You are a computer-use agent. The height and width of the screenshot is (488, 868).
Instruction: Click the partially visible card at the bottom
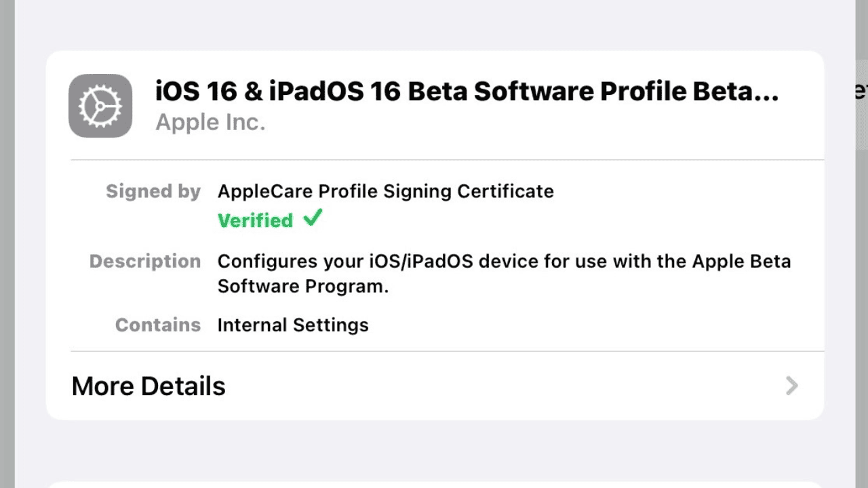pyautogui.click(x=435, y=484)
